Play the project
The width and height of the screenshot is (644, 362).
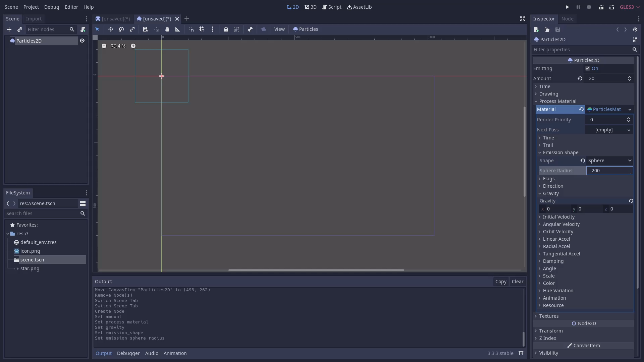pyautogui.click(x=567, y=7)
